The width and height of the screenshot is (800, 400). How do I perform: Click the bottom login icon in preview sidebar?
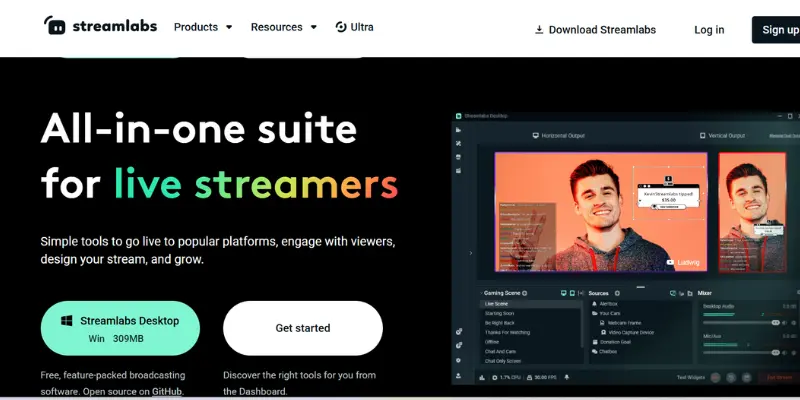click(x=459, y=375)
